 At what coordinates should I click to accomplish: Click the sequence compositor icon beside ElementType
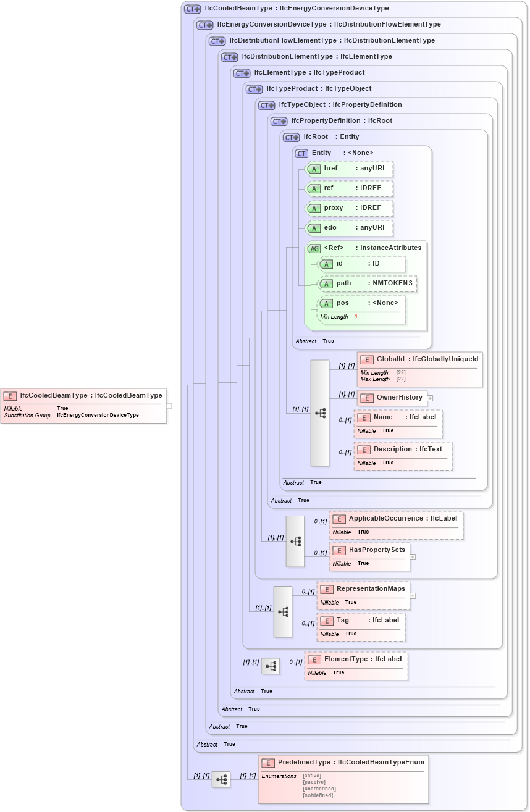click(x=272, y=666)
